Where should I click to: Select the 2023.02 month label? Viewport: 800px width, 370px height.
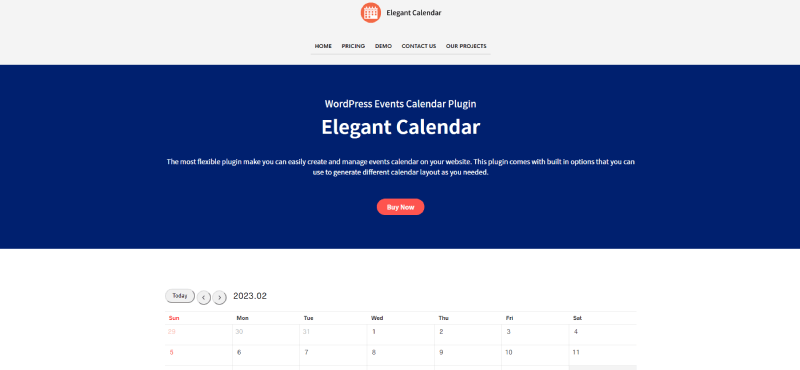click(x=250, y=296)
